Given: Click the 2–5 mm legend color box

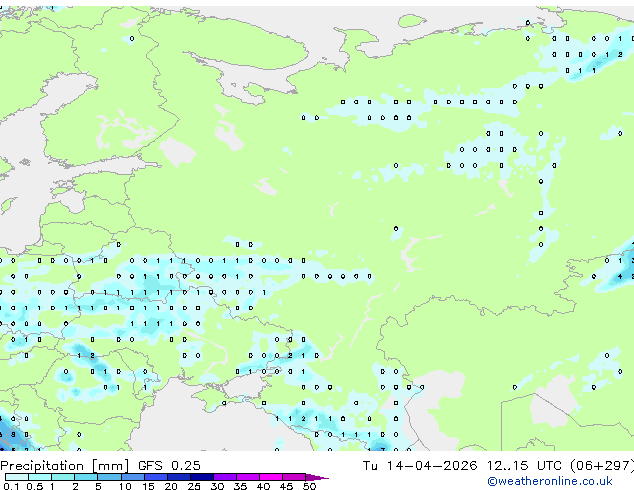Looking at the screenshot, I should click(x=86, y=477).
